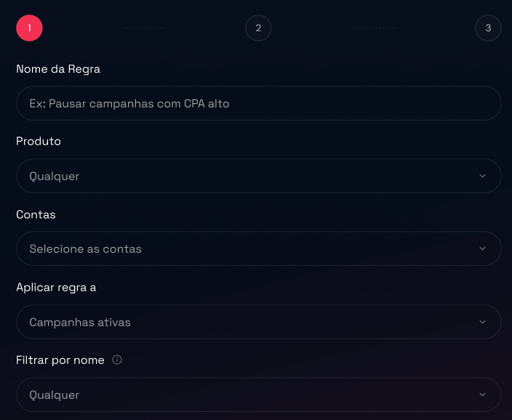Screen dimensions: 512x420
Task: Click the Nome da Regra label
Action: [58, 69]
